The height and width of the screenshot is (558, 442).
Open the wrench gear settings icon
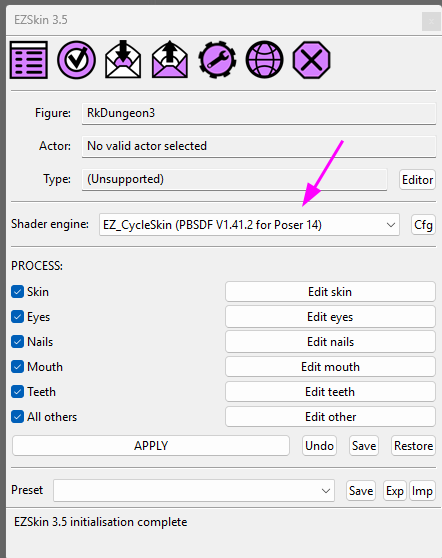click(217, 59)
